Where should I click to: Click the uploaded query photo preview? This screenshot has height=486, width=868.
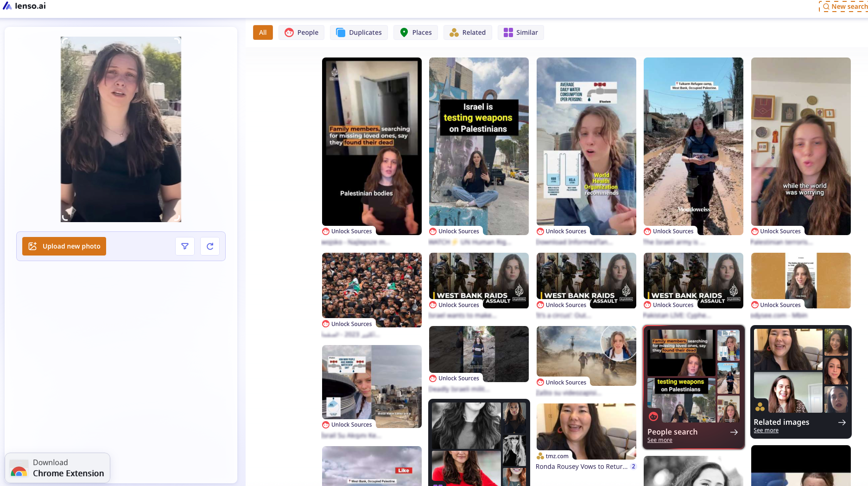click(x=121, y=129)
